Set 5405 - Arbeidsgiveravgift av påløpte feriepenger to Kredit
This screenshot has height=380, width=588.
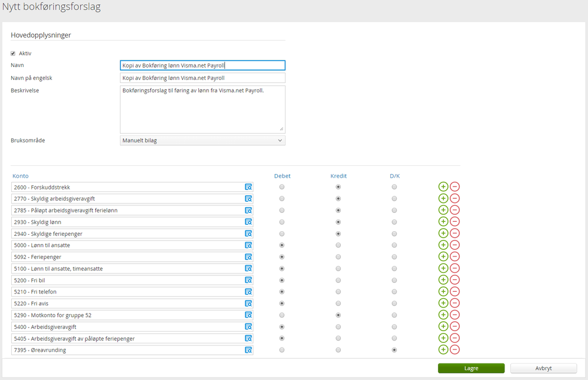click(x=338, y=338)
